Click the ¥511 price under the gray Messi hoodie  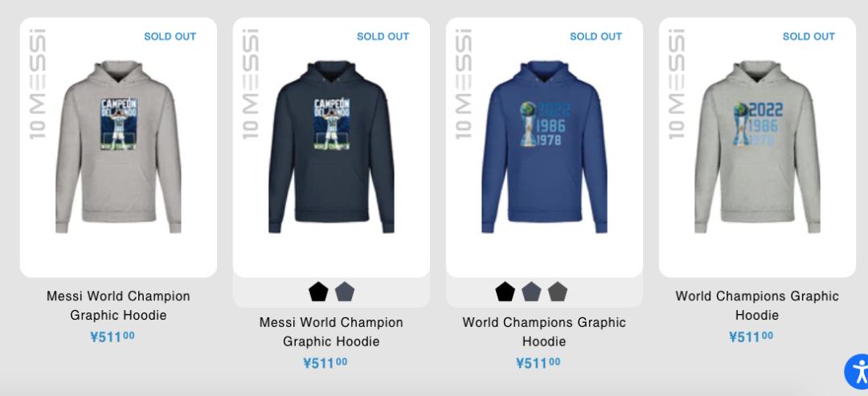coord(113,337)
